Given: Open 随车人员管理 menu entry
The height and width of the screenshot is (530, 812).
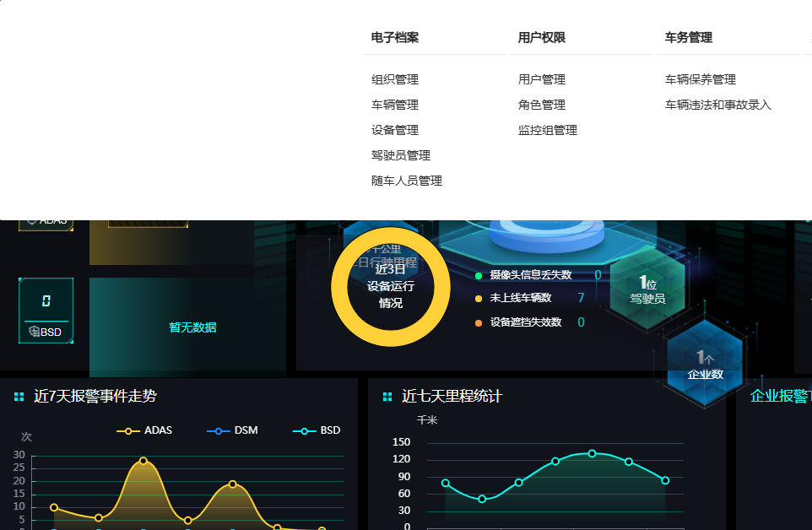Looking at the screenshot, I should [407, 181].
